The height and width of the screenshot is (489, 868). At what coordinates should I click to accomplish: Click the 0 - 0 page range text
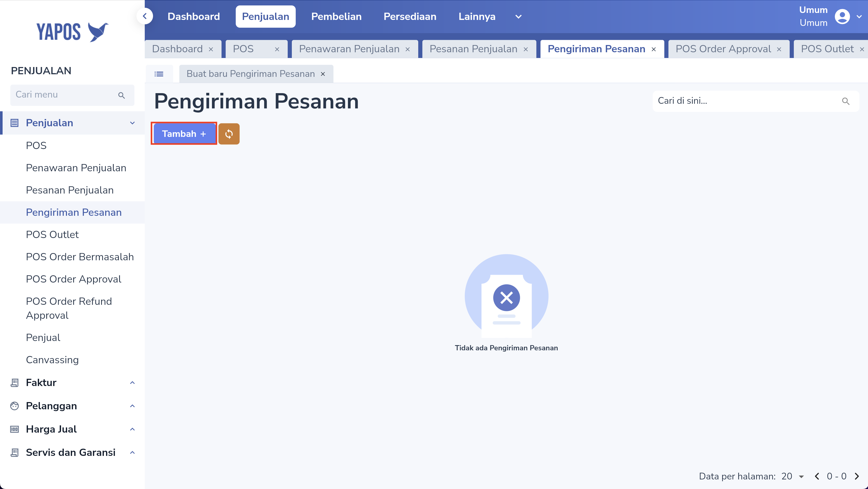(x=837, y=476)
